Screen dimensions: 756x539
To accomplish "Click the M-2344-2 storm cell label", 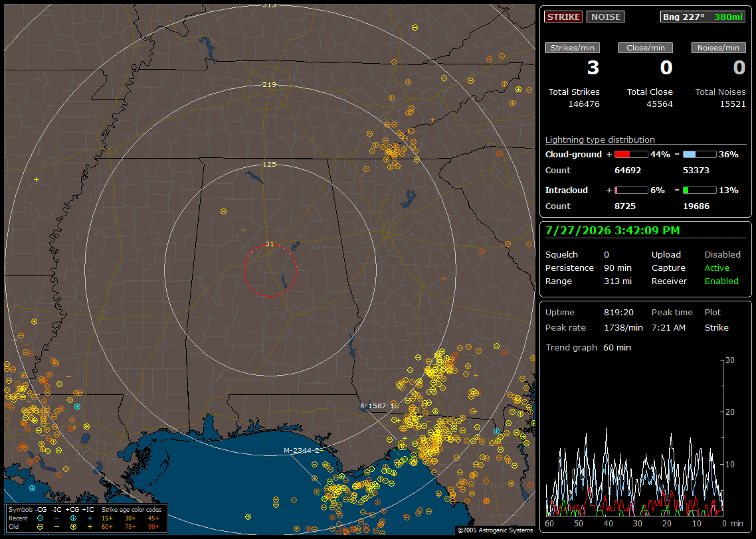I will coord(302,450).
